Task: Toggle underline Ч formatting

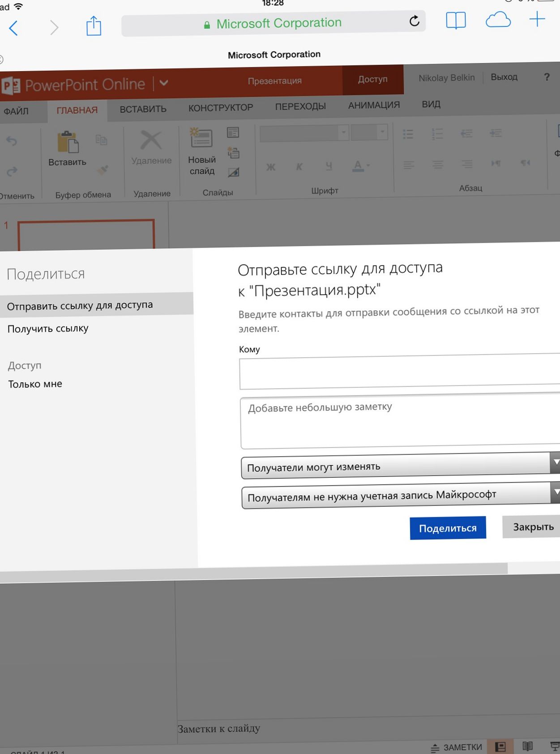Action: (329, 166)
